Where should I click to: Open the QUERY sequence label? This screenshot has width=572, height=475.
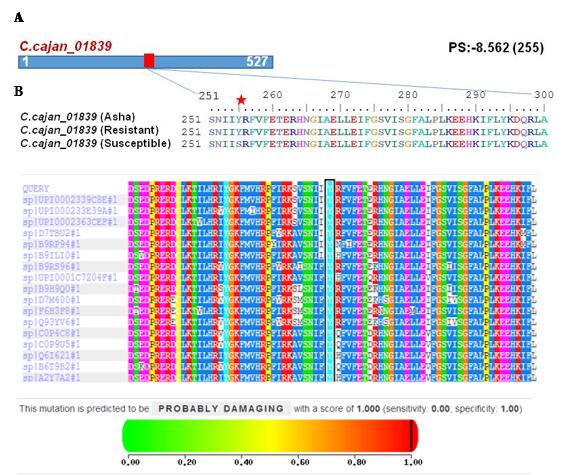coord(36,189)
